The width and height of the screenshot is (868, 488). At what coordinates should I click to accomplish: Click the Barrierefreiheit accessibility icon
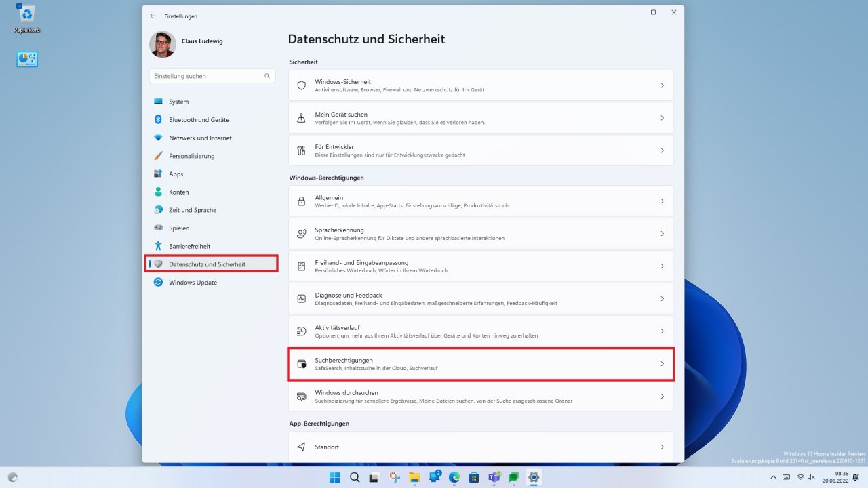click(158, 246)
